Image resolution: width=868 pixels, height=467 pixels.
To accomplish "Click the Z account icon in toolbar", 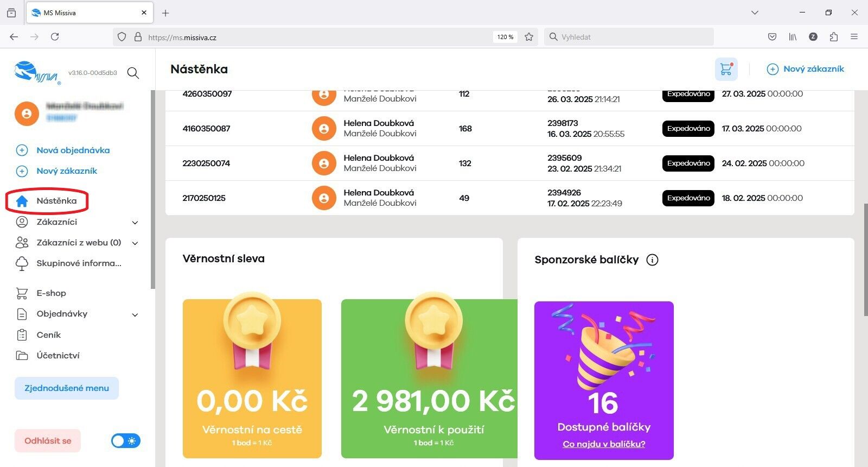I will pos(813,37).
